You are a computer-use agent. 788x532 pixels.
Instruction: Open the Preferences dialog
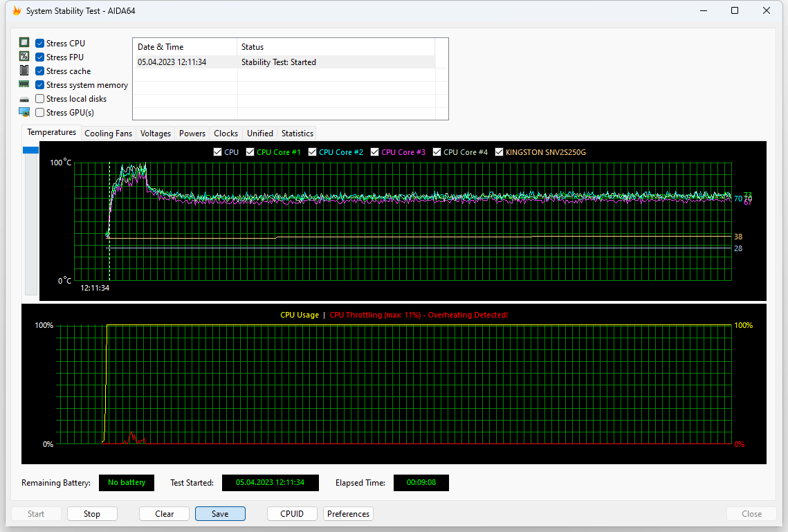pyautogui.click(x=348, y=513)
